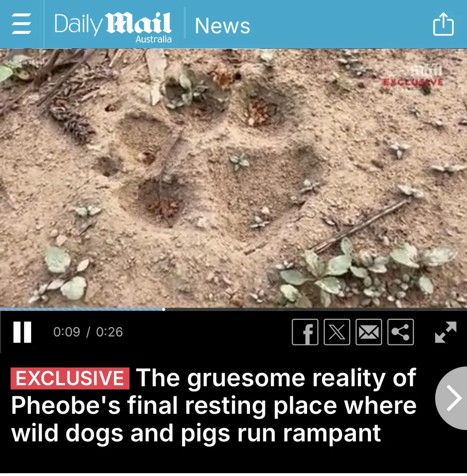Seek to unplayed part of progress bar
The height and width of the screenshot is (476, 467).
315,309
